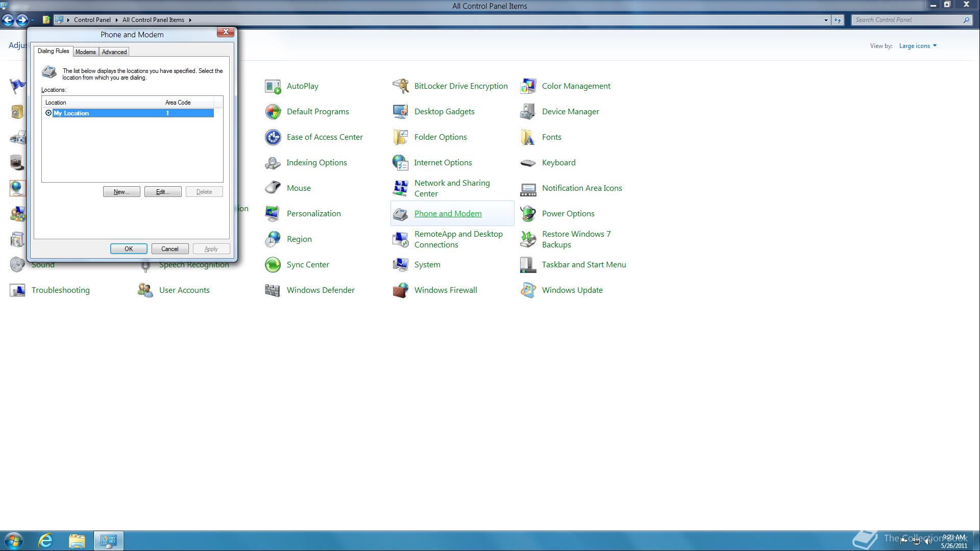
Task: Close the Phone and Modem dialog
Action: coord(226,32)
